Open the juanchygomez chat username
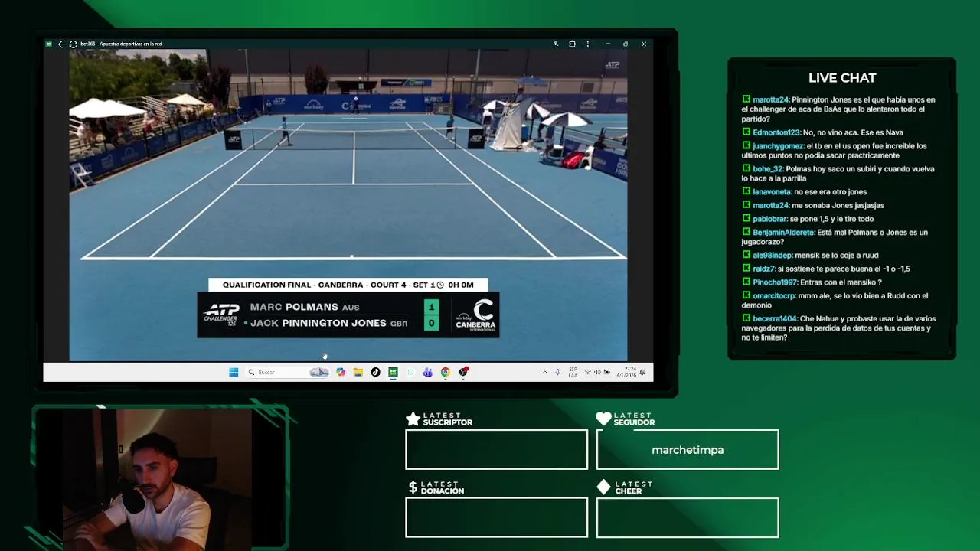Viewport: 980px width, 551px height. point(778,146)
